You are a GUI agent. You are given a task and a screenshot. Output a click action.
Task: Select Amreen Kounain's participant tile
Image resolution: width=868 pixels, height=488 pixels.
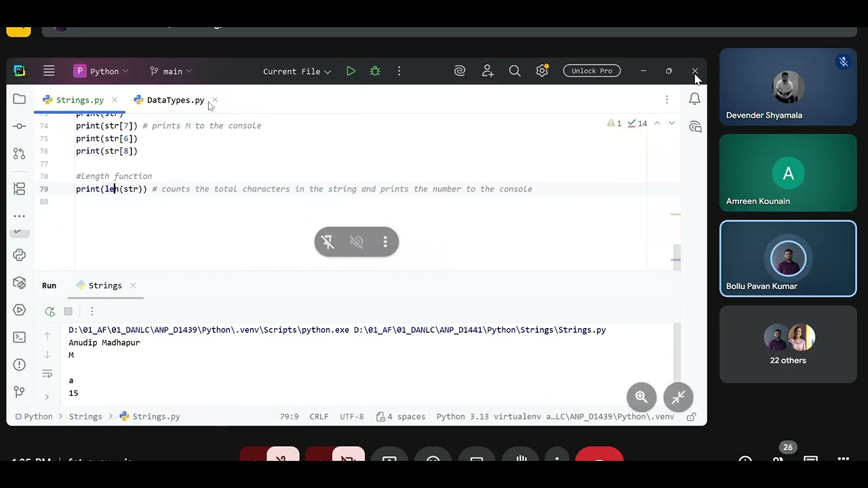[x=788, y=173]
